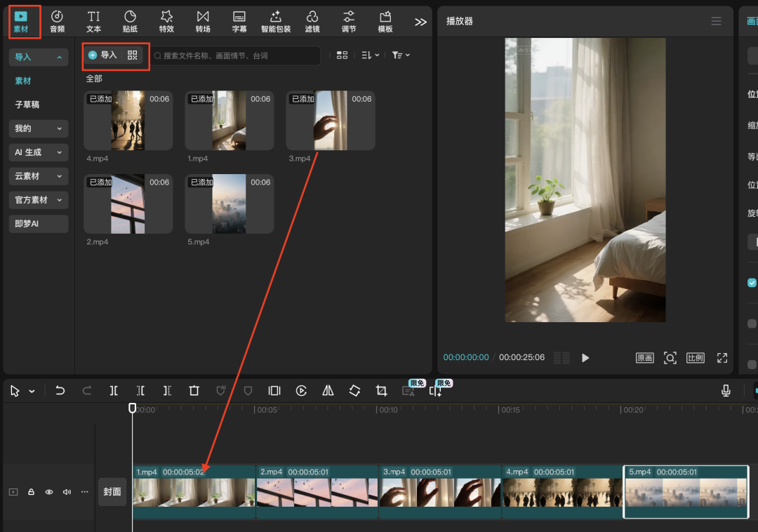Expand the 云素材 sidebar section

(x=39, y=176)
